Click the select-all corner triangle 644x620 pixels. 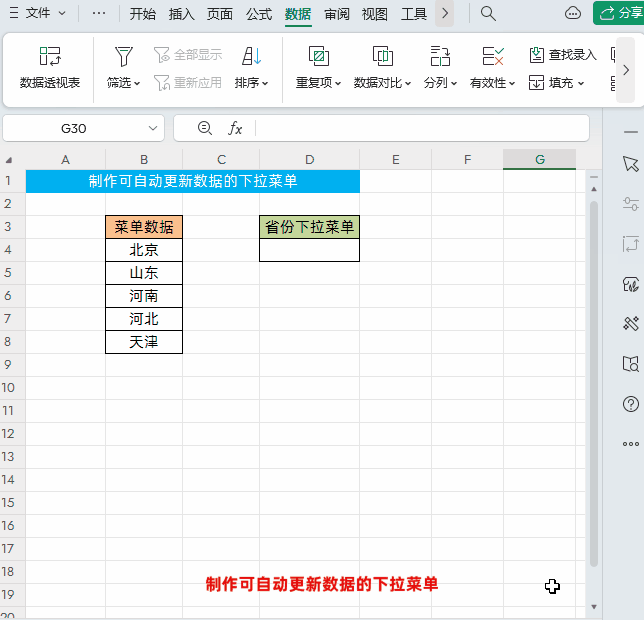(9, 160)
